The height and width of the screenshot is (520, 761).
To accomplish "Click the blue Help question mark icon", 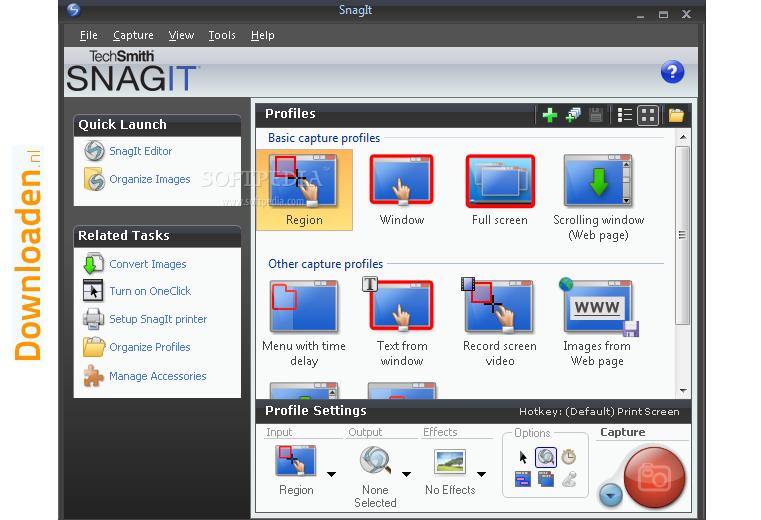I will click(x=672, y=72).
